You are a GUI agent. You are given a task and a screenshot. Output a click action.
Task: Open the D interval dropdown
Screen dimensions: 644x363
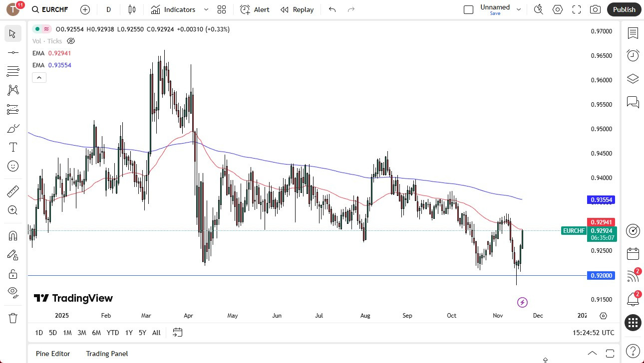(x=108, y=9)
